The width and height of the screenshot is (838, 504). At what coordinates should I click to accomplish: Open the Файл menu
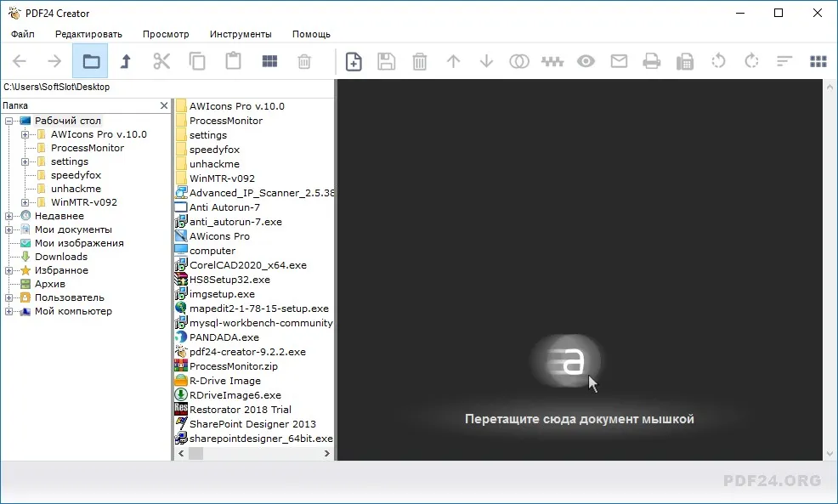(22, 34)
